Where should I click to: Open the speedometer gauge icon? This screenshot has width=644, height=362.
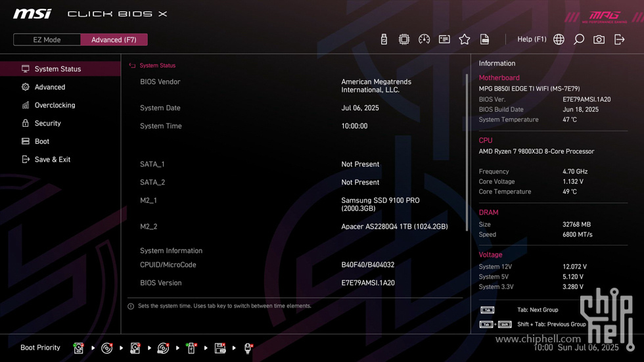(x=424, y=39)
